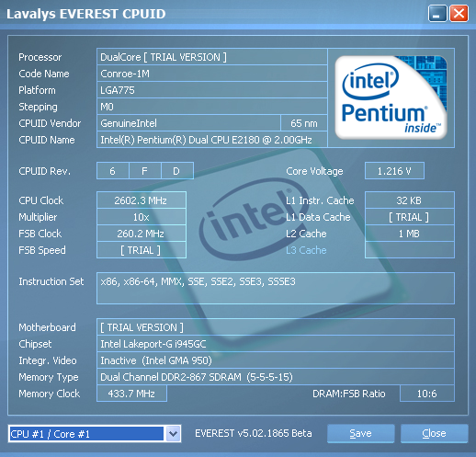
Task: Click the Core Voltage value '1.216 V'
Action: (394, 171)
